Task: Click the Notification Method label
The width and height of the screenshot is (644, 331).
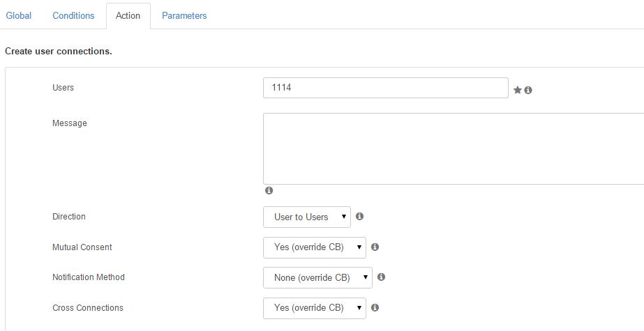Action: [x=89, y=277]
